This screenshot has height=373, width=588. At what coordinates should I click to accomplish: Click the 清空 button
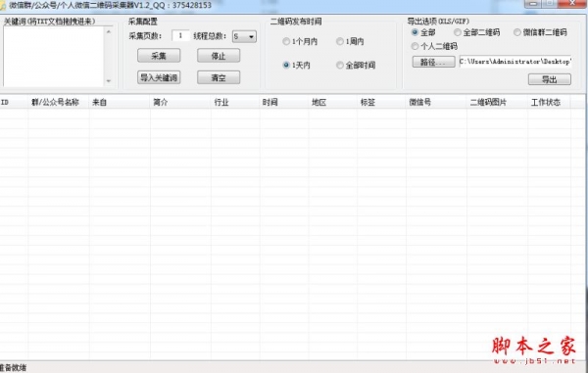[219, 77]
